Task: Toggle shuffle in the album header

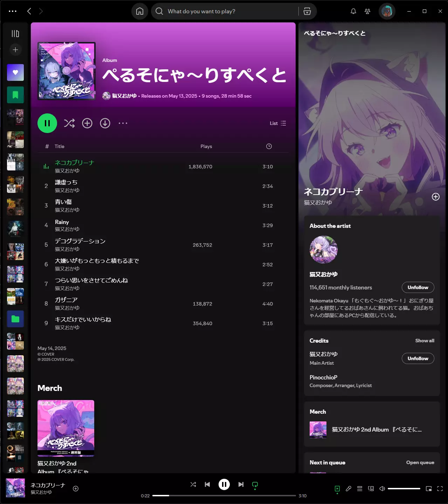Action: pyautogui.click(x=69, y=123)
